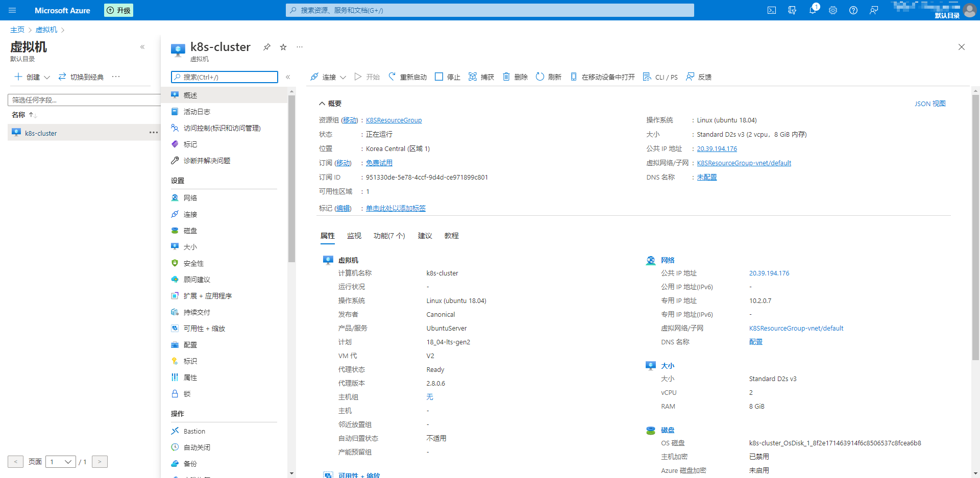This screenshot has height=478, width=980.
Task: Collapse the virtual machines list pane
Action: tap(142, 47)
